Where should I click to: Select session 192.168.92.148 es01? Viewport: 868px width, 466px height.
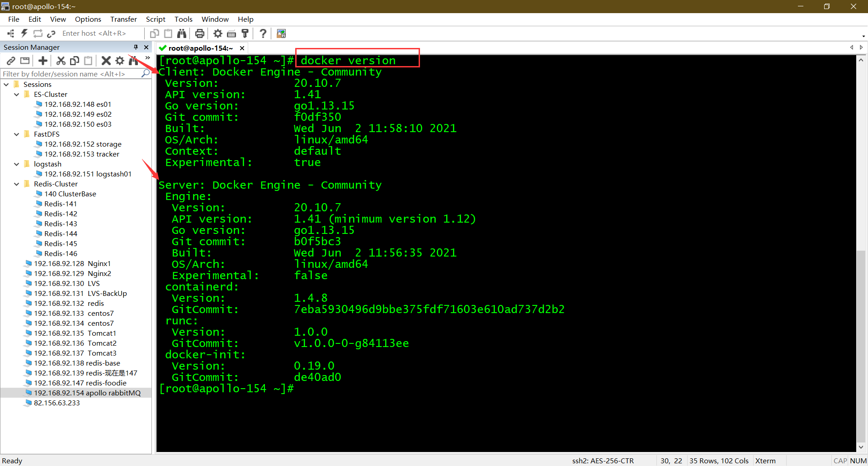pyautogui.click(x=78, y=105)
